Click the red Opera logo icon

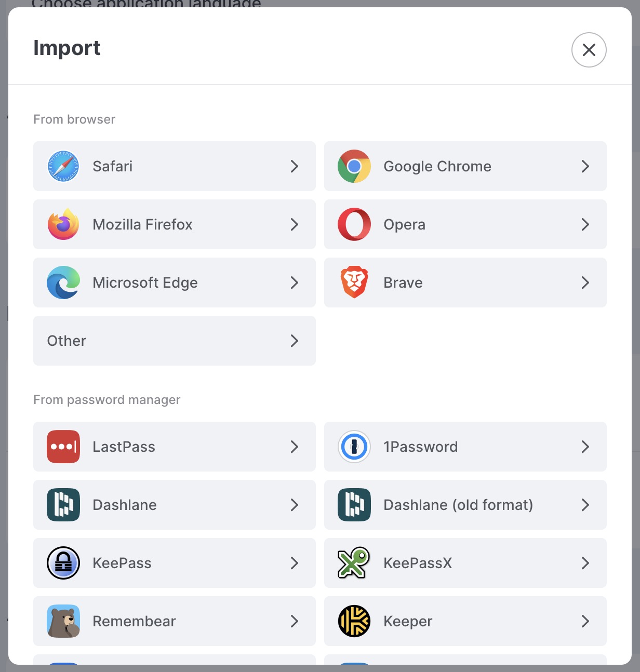pyautogui.click(x=354, y=224)
